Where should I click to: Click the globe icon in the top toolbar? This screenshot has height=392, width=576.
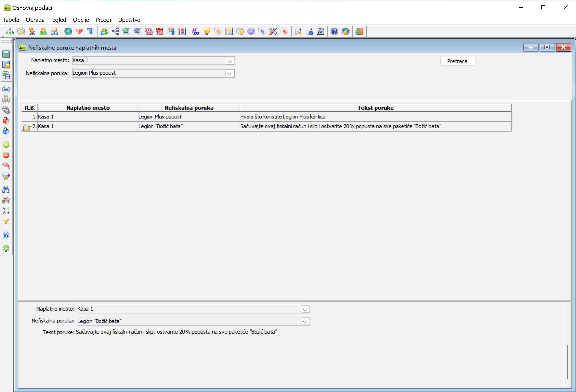click(x=68, y=31)
